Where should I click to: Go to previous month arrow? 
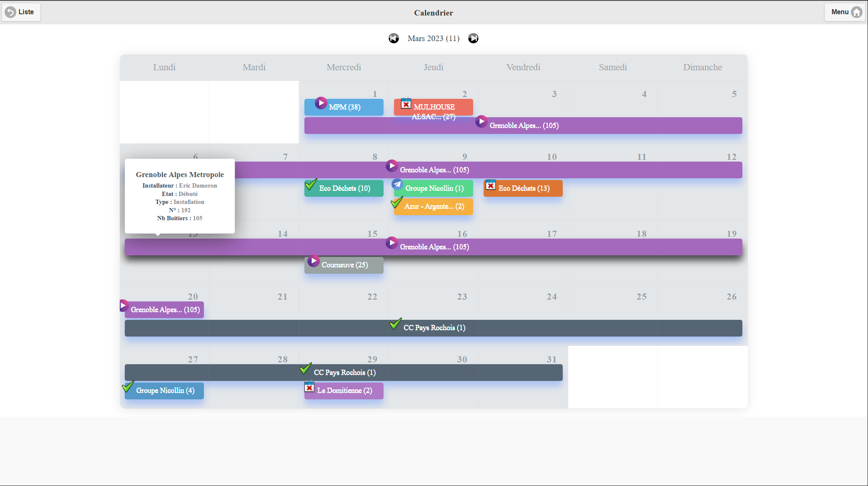(394, 39)
